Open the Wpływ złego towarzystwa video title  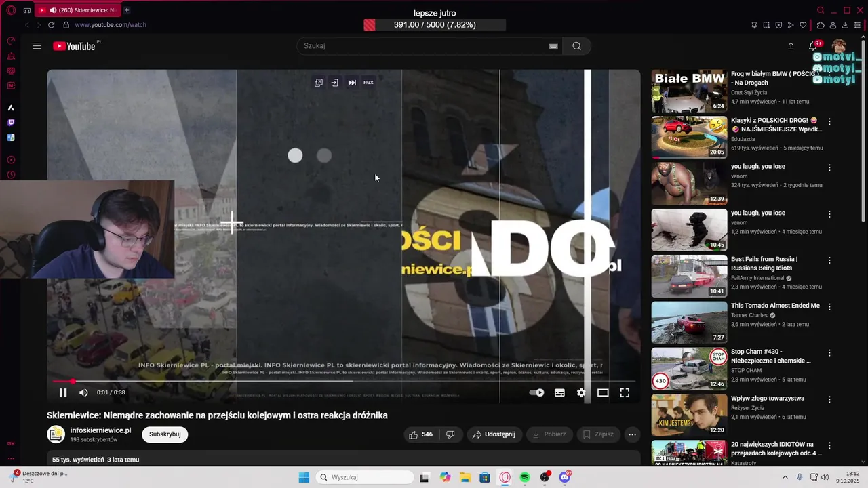768,399
